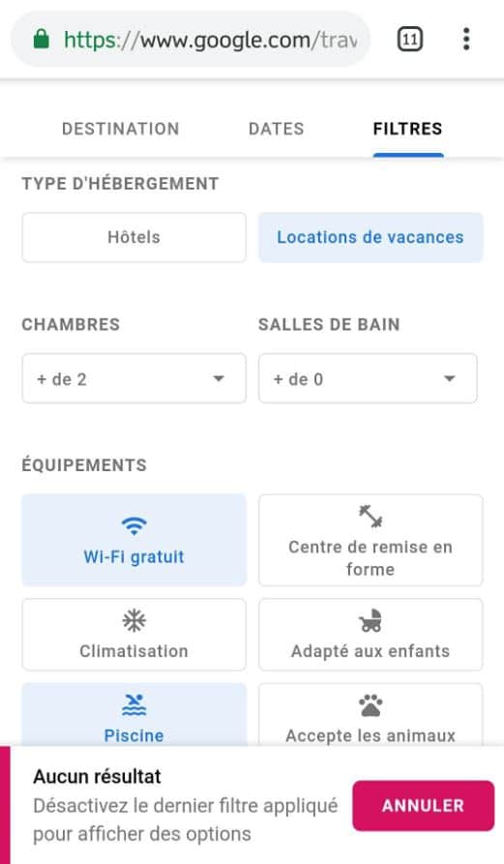The width and height of the screenshot is (504, 864).
Task: Tap the Wi-Fi gratuit wifi icon
Action: [133, 525]
